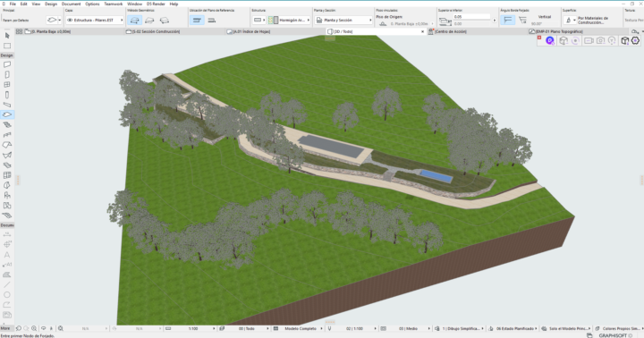
Task: Open the Teamwork menu
Action: point(114,4)
